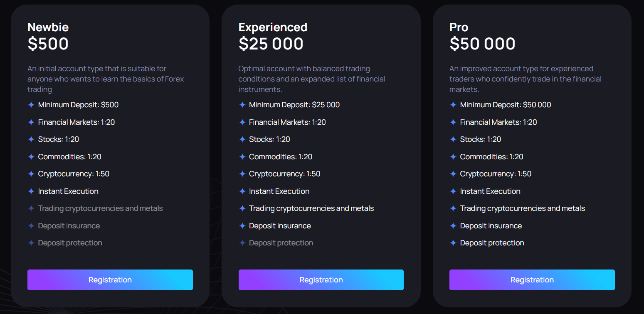Click star icon beside Pro Deposit protection

coord(453,243)
